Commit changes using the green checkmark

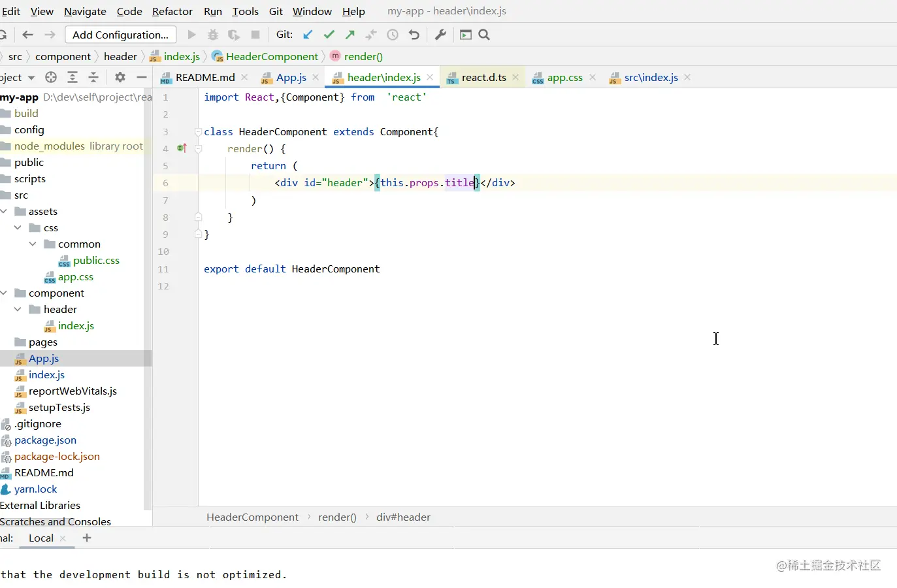(x=329, y=35)
